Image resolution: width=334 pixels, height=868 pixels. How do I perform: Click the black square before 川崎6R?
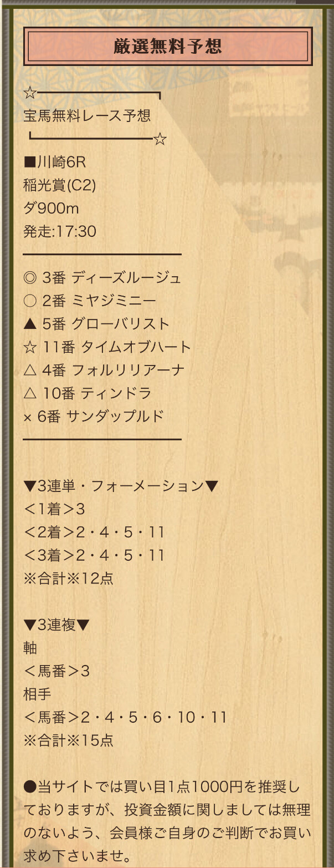(x=30, y=163)
